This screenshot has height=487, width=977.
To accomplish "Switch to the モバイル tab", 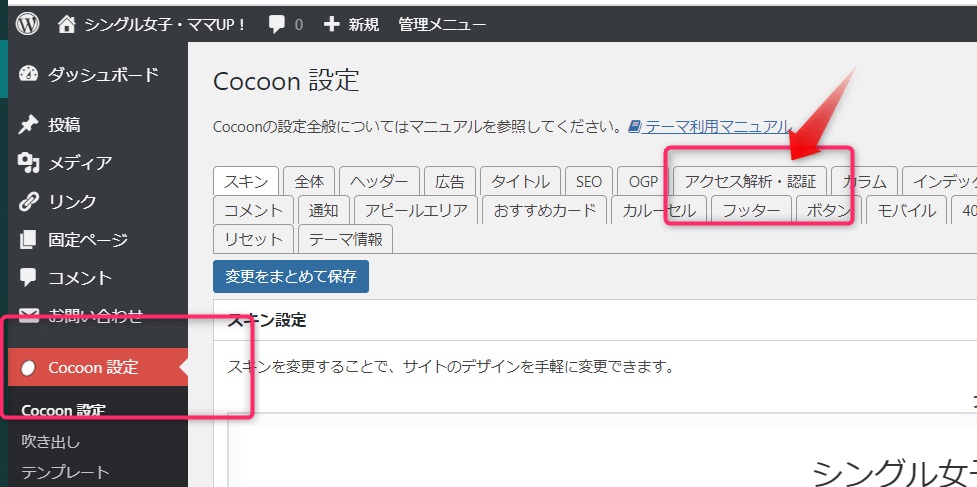I will tap(907, 210).
